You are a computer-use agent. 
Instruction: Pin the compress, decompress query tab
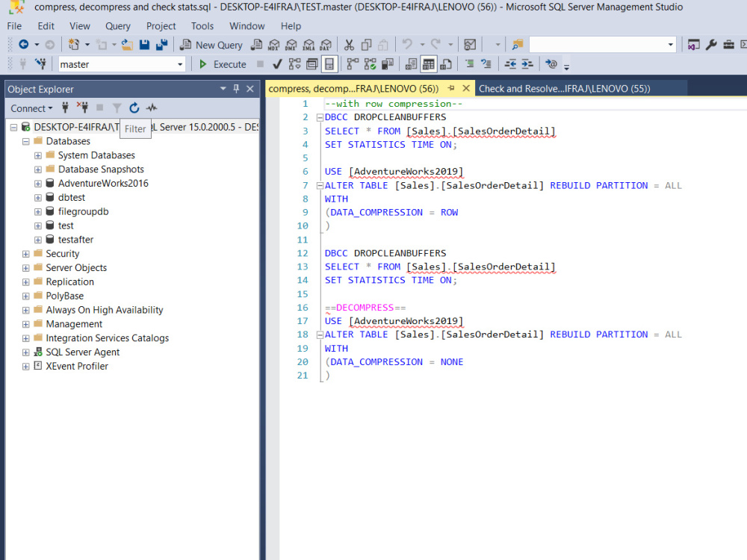(451, 88)
